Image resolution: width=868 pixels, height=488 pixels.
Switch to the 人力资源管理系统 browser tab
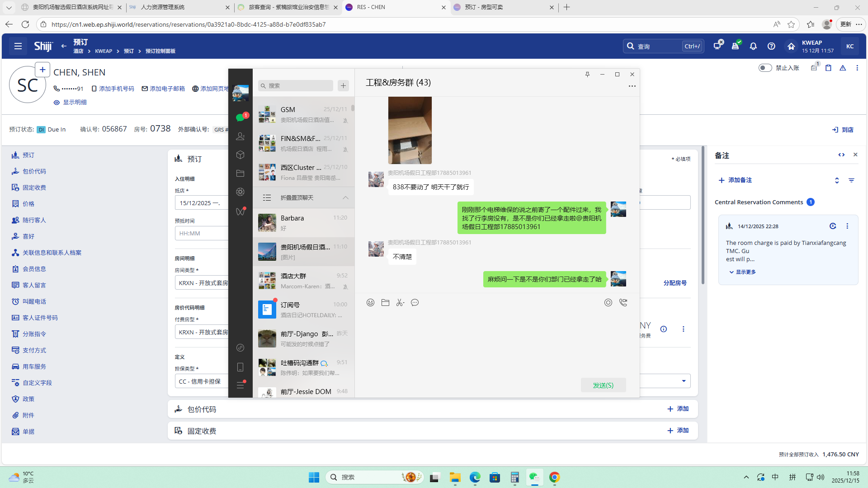(x=163, y=7)
